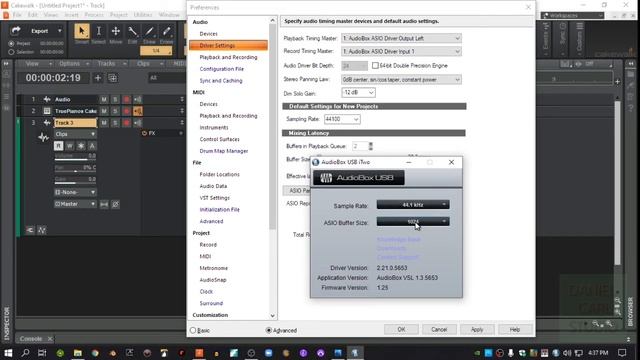640x360 pixels.
Task: Open Configuration File preferences page
Action: click(x=222, y=69)
